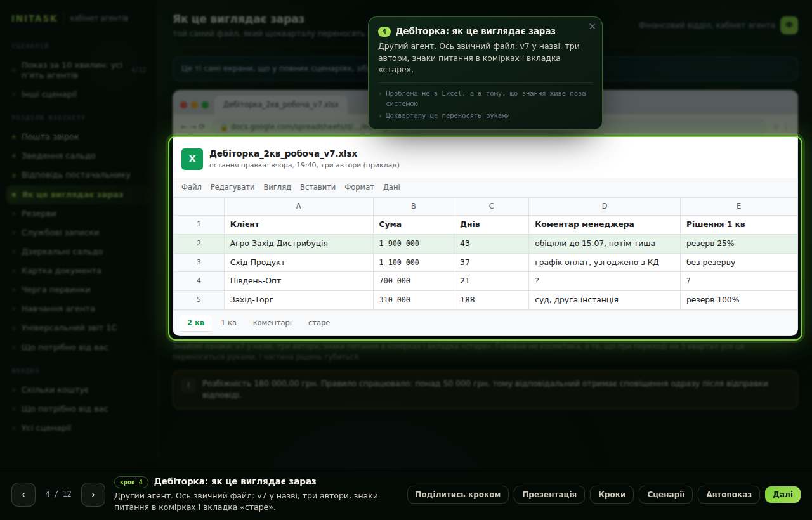The image size is (812, 520).
Task: Close the Дебіторка step tooltip
Action: coord(592,27)
